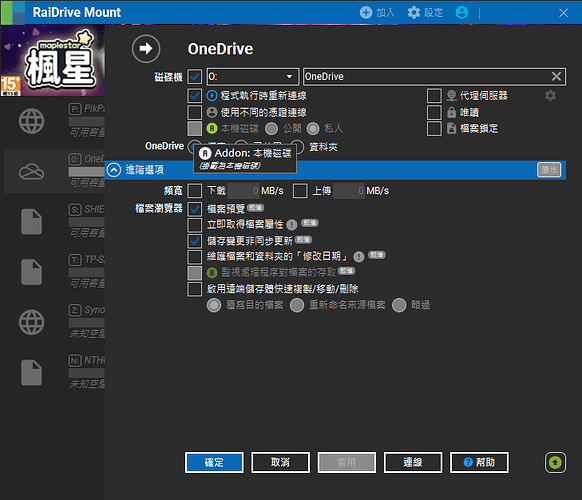Enable 使用不同的憑證連線 checkbox
The width and height of the screenshot is (582, 500).
coord(195,112)
